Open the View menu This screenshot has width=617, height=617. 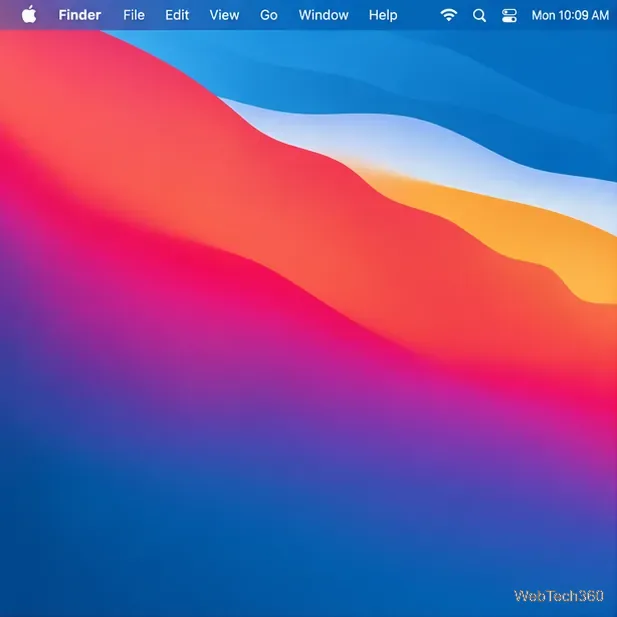pyautogui.click(x=224, y=15)
